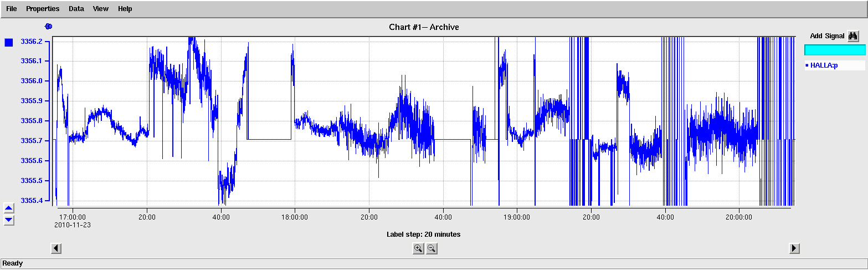Click the Add Signal label
This screenshot has width=868, height=270.
[827, 36]
